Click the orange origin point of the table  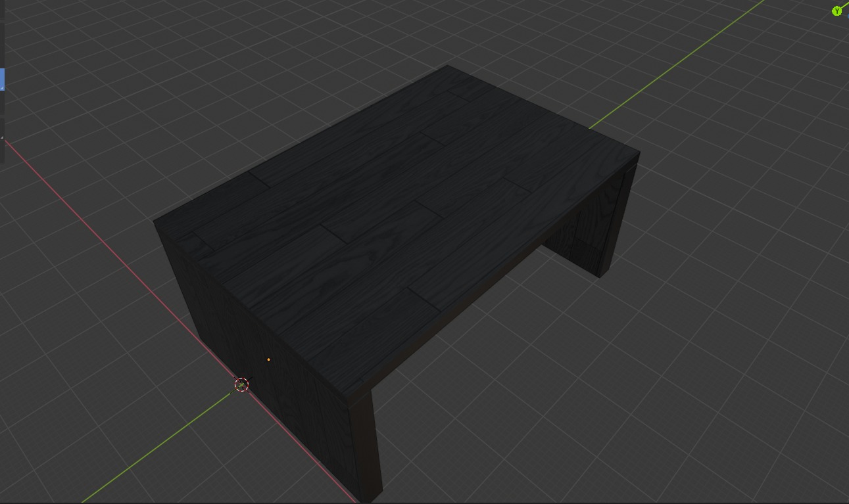point(268,359)
